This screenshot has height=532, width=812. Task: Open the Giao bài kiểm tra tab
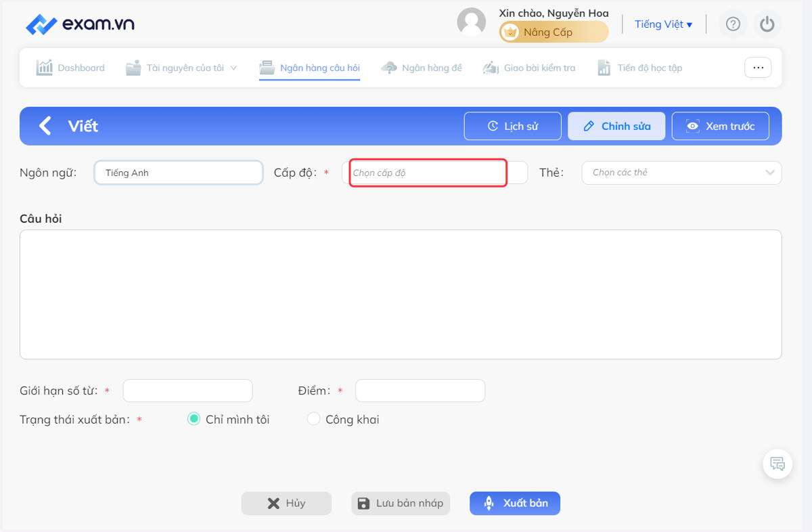[529, 68]
